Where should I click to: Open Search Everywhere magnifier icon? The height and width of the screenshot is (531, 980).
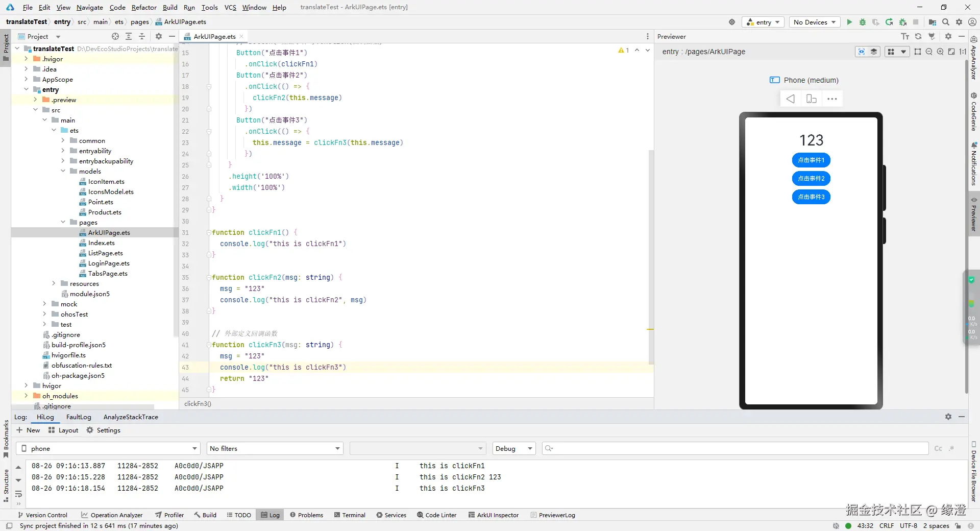click(946, 22)
